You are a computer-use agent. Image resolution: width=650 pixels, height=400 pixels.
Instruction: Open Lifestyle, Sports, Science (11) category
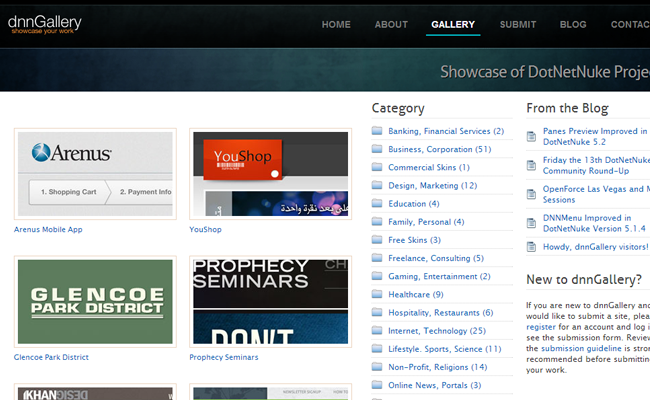[445, 349]
